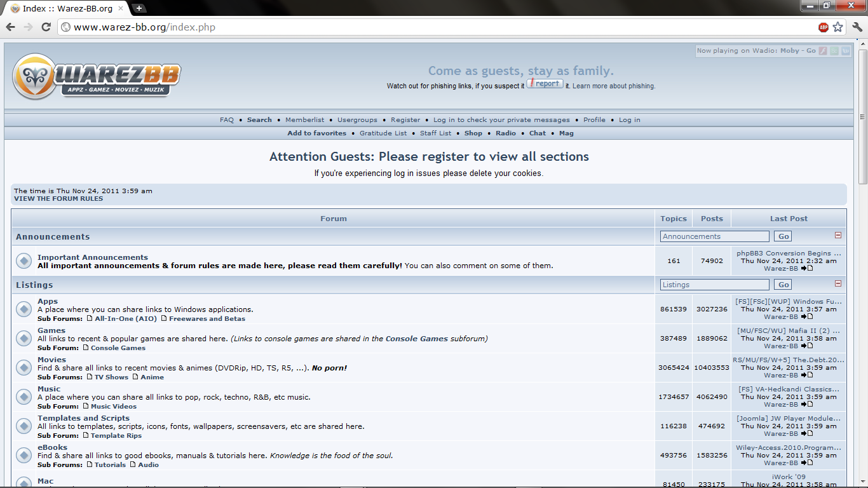The height and width of the screenshot is (488, 868).
Task: Open the FAQ menu link
Action: (227, 120)
